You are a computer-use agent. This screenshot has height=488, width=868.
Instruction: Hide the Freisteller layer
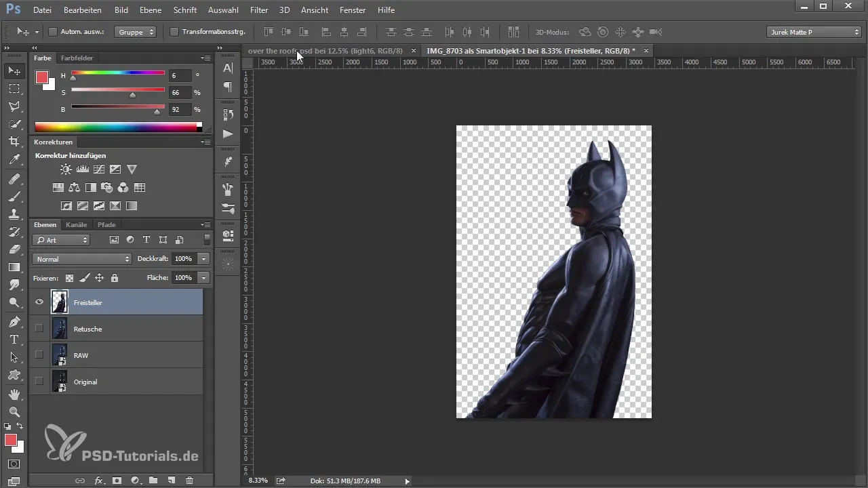[39, 302]
